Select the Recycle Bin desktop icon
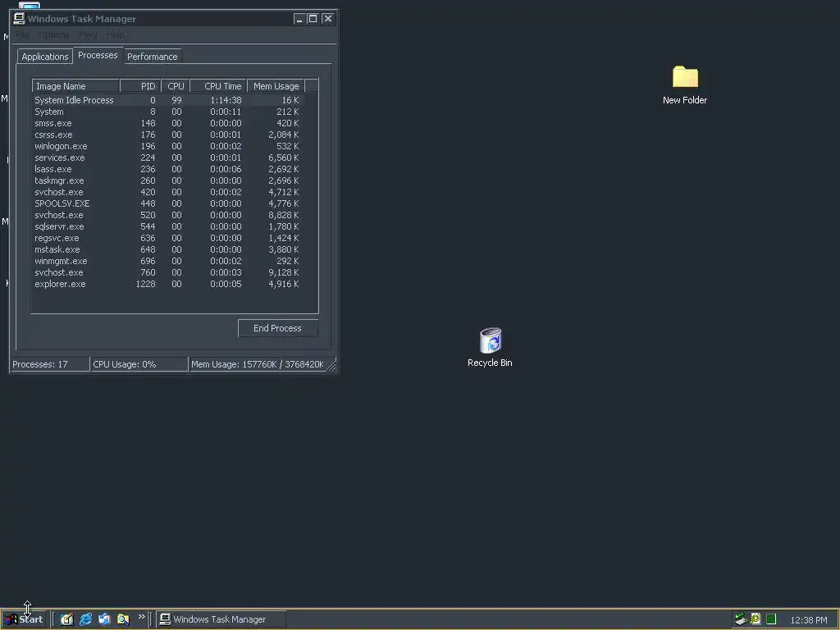840x630 pixels. point(490,347)
